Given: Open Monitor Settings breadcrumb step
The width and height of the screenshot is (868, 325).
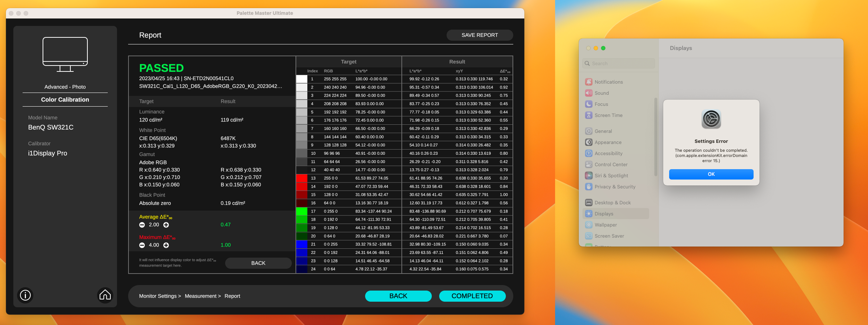Looking at the screenshot, I should pos(160,296).
